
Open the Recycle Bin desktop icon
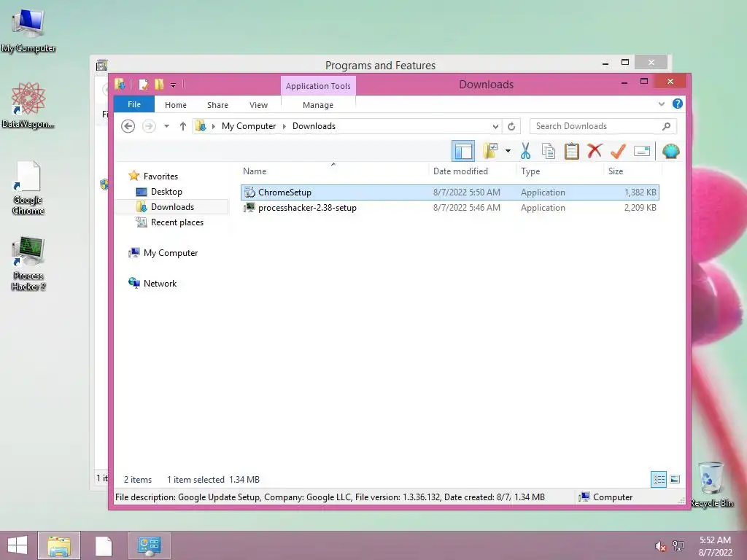pyautogui.click(x=711, y=484)
